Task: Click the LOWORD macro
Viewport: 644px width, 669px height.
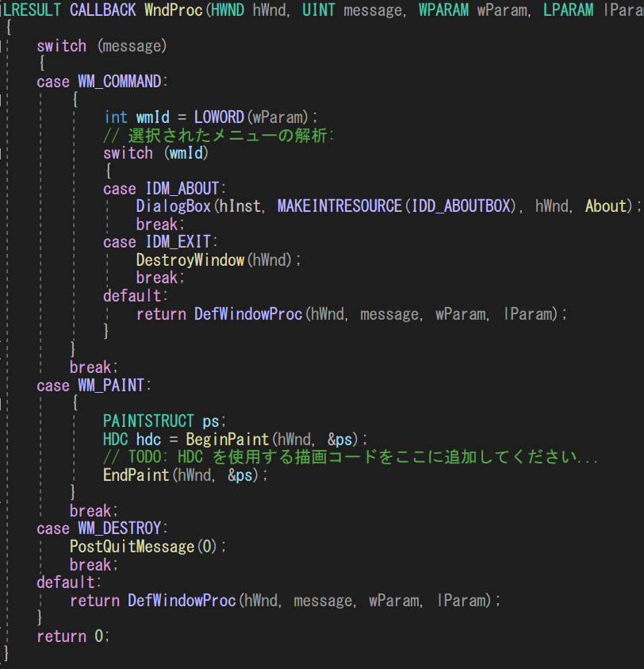Action: (x=219, y=117)
